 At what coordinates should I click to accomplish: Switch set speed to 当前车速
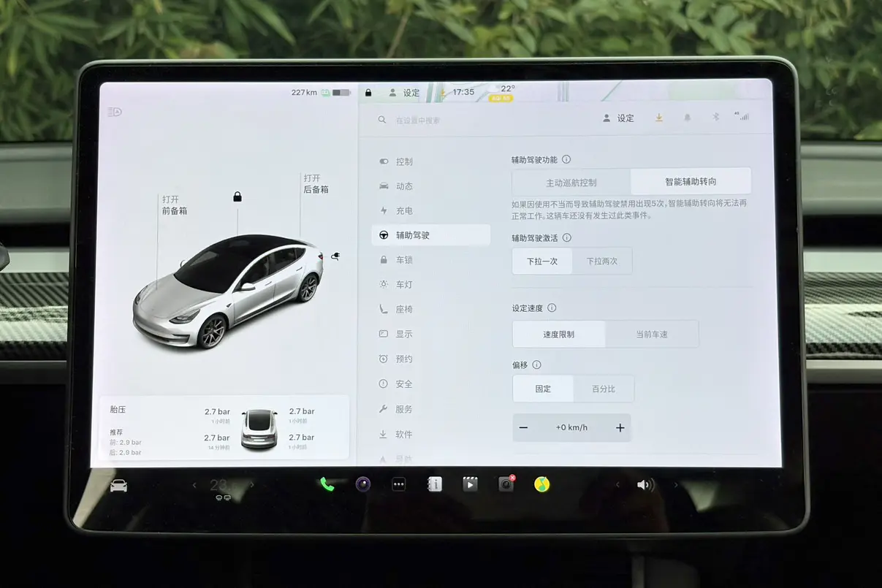pyautogui.click(x=651, y=334)
